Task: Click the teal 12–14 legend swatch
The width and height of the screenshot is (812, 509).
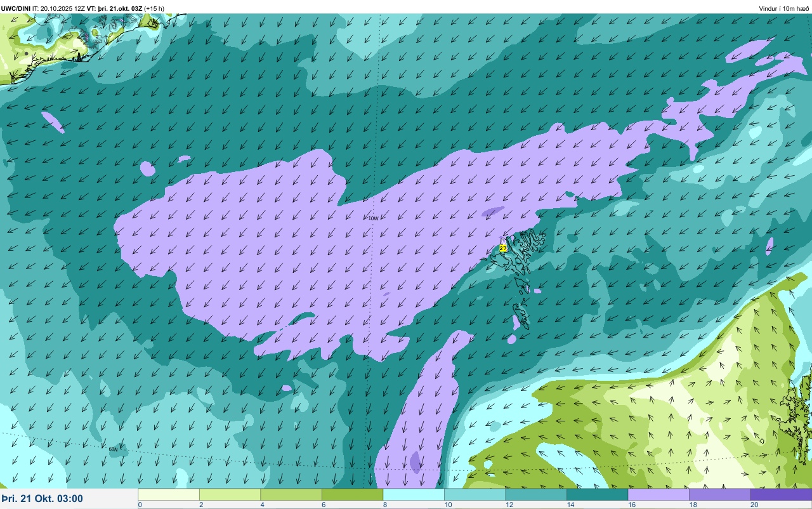Action: click(x=536, y=494)
